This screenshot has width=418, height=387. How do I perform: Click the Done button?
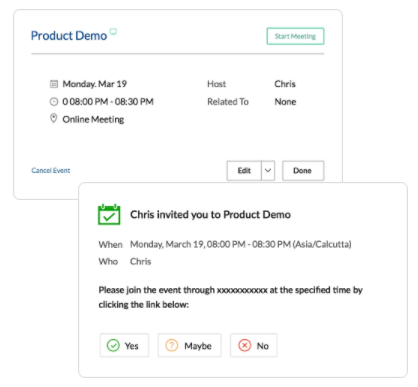click(x=303, y=171)
